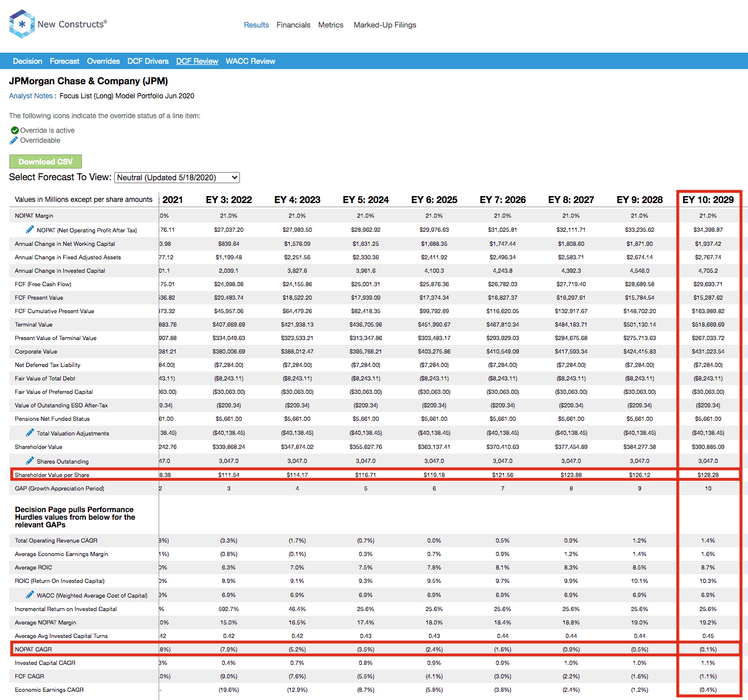Click the Terminal Value row label
The image size is (748, 700).
coord(34,324)
